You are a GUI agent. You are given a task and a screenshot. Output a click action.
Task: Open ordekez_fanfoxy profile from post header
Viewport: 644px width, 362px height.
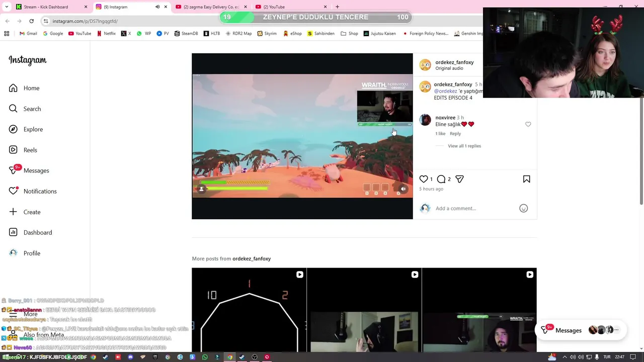click(x=454, y=62)
